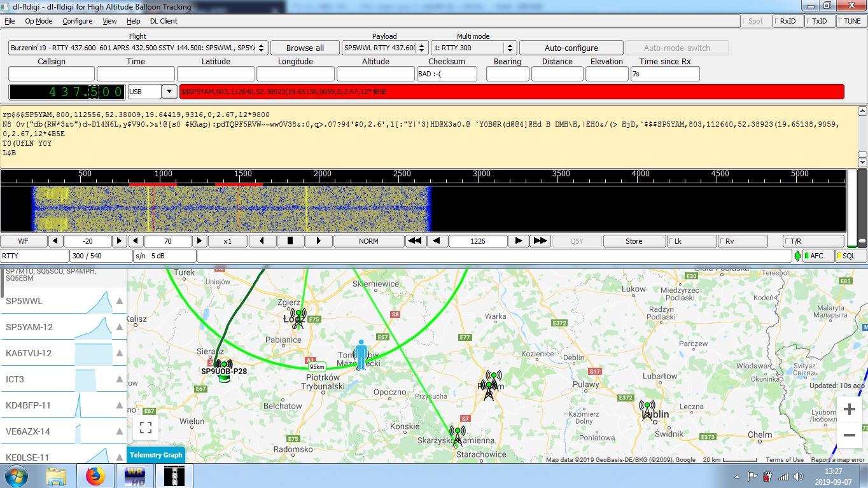Click the Browse all button
This screenshot has width=868, height=488.
(305, 48)
